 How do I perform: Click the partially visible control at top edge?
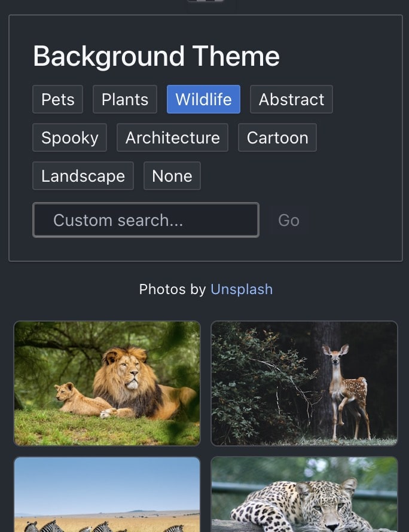(x=205, y=1)
